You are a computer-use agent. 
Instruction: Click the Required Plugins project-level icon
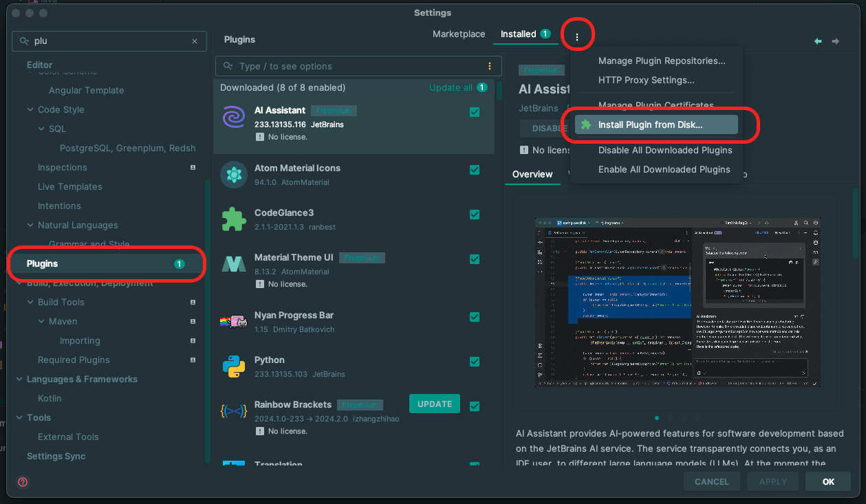click(193, 360)
